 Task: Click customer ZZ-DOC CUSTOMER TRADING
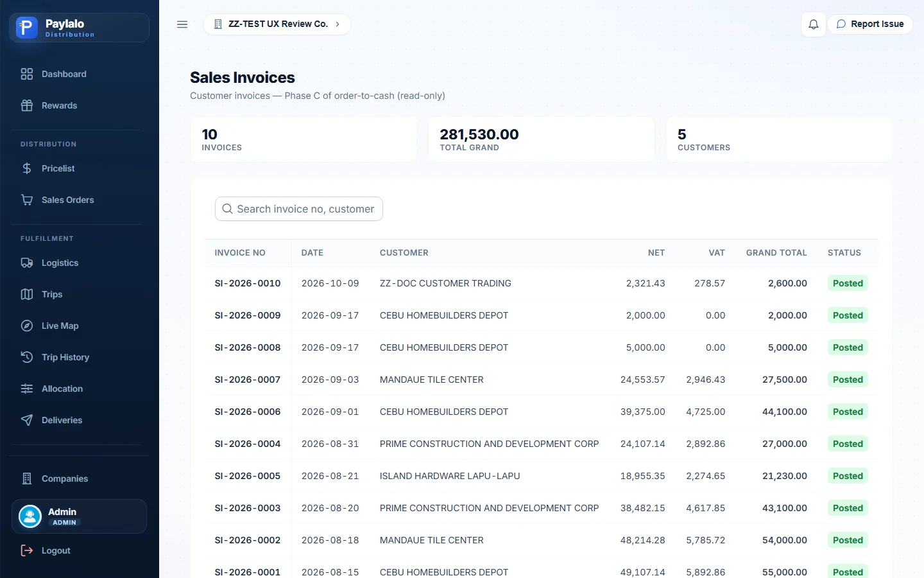click(x=445, y=283)
